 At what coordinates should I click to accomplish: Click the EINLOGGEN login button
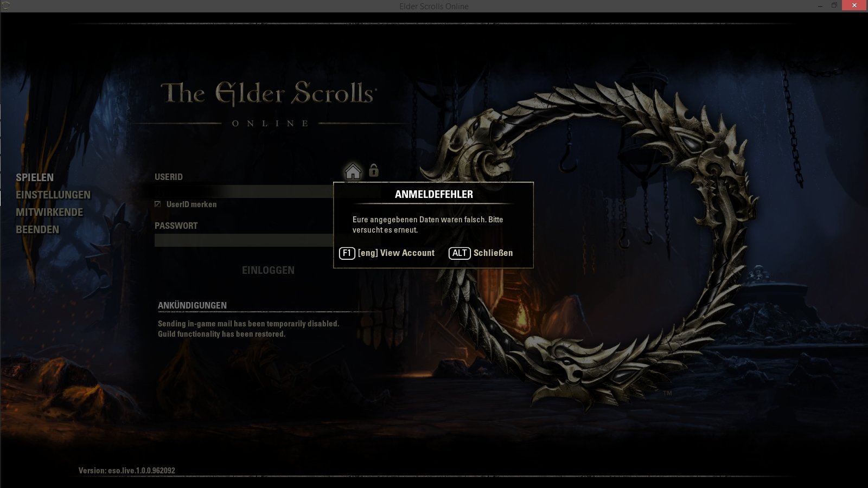(x=269, y=270)
